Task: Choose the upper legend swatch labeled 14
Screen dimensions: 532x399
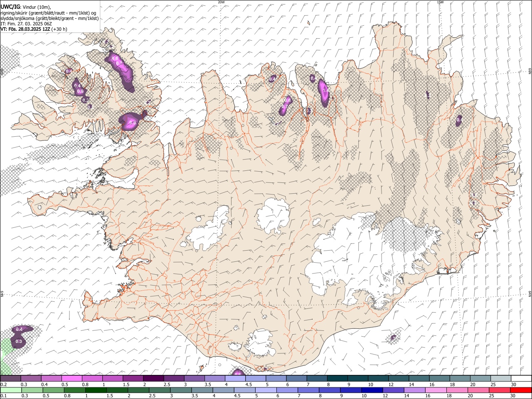Action: pos(418,378)
